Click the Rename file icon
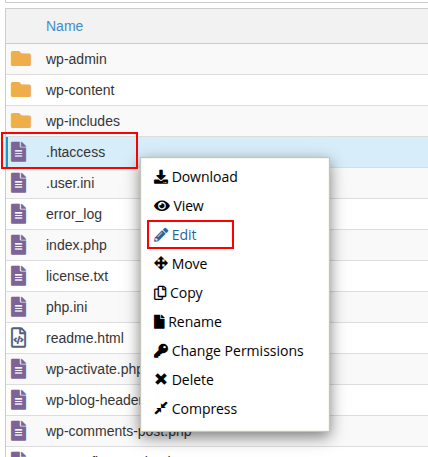 (159, 322)
